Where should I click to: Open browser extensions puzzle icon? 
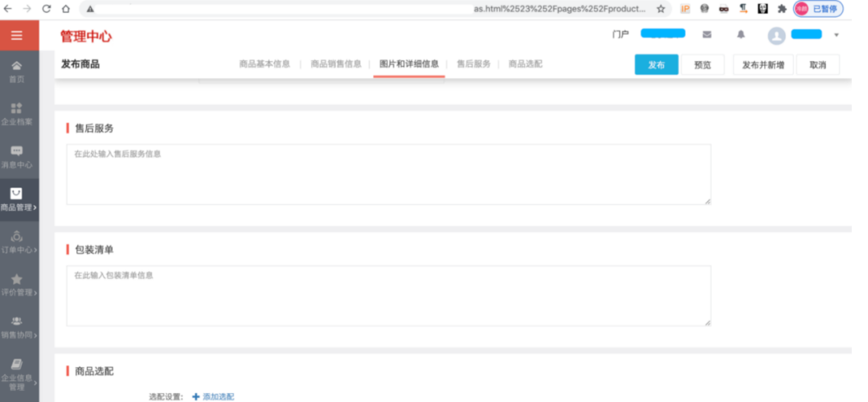pos(782,9)
